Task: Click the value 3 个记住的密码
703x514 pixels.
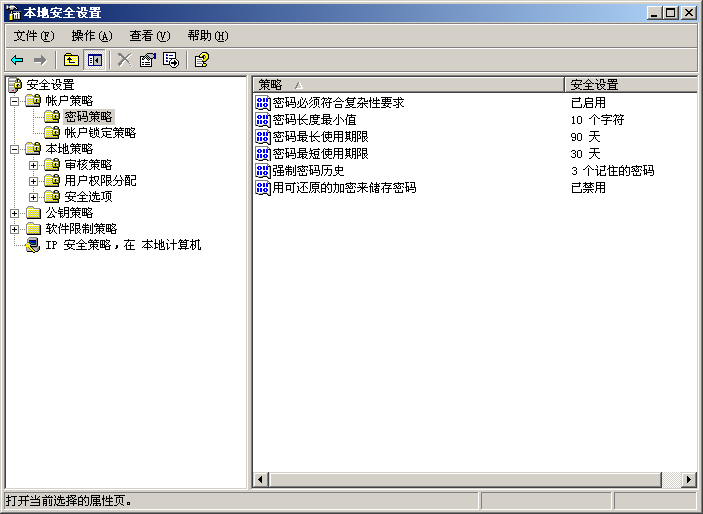Action: tap(612, 171)
